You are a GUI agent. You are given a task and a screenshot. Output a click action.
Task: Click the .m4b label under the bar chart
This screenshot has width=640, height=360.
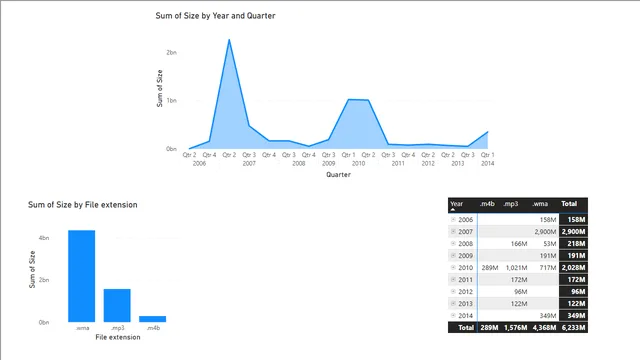153,328
